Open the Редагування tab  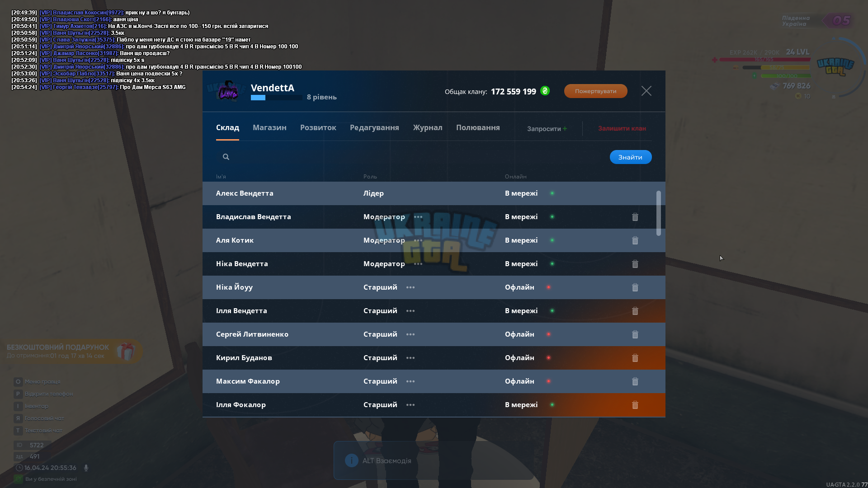374,128
